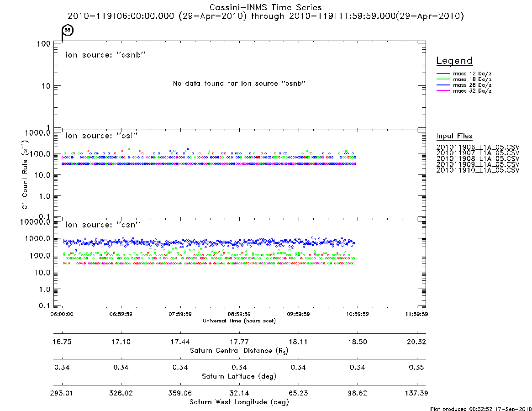This screenshot has width=532, height=411.
Task: Select input file 201011909_L1A_05.CSV
Action: (x=478, y=164)
